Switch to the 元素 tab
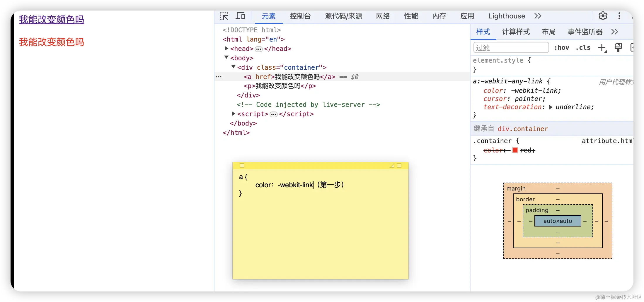This screenshot has height=302, width=644. click(268, 16)
